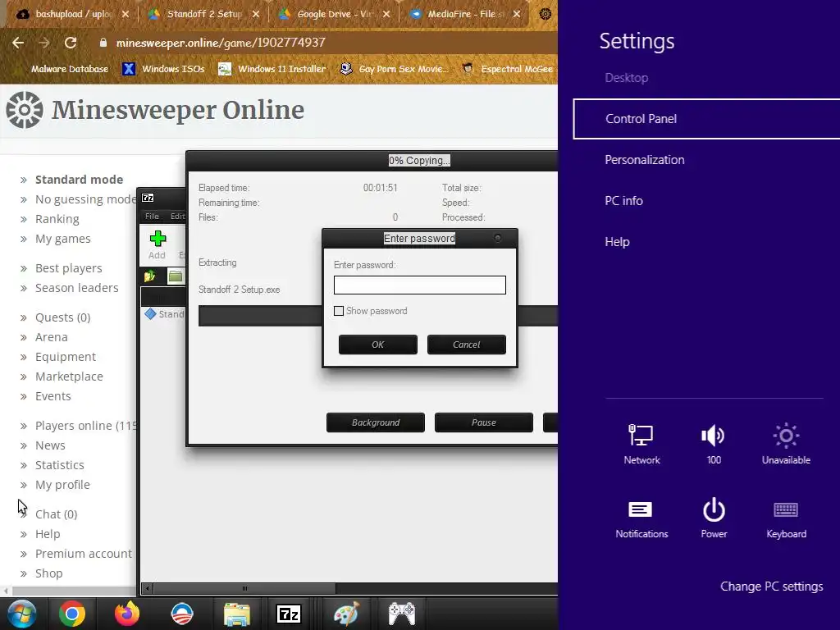This screenshot has height=630, width=840.
Task: Click the 7z window title icon
Action: pyautogui.click(x=148, y=198)
